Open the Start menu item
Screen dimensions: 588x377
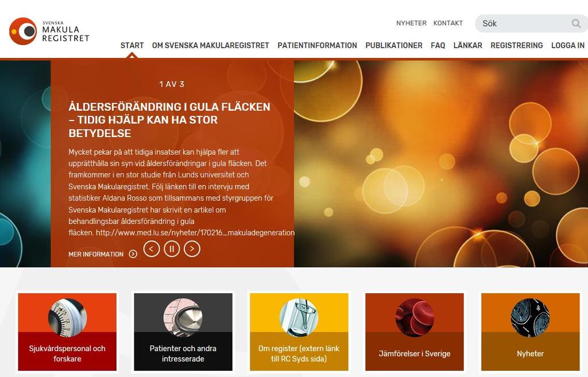pos(132,45)
